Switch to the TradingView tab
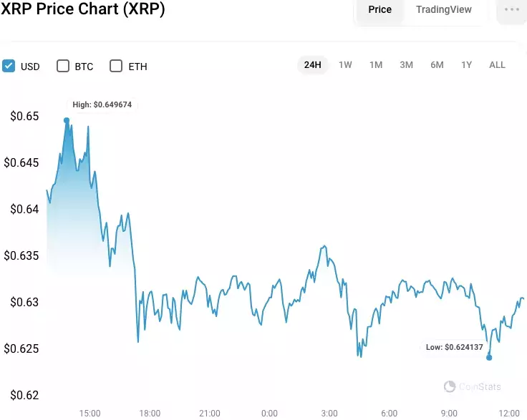The width and height of the screenshot is (527, 420). point(444,9)
